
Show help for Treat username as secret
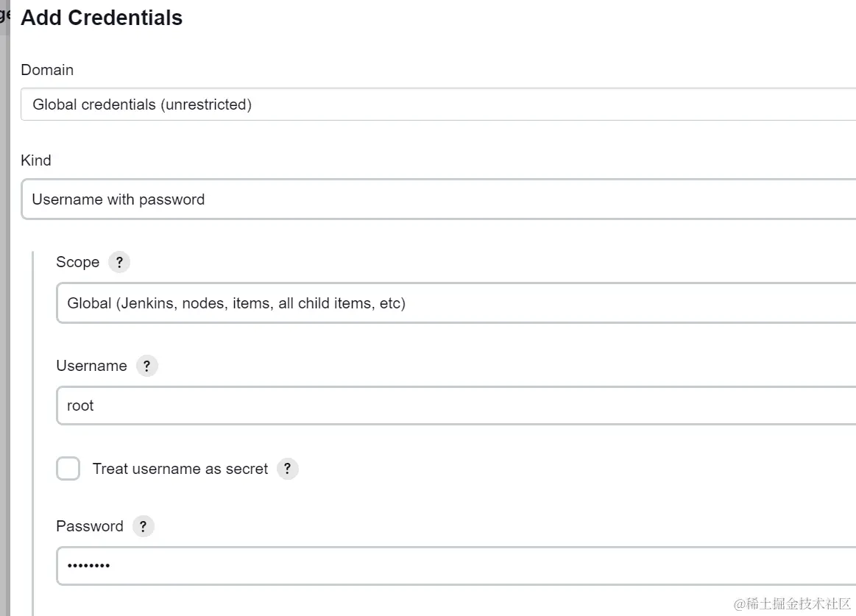(288, 469)
